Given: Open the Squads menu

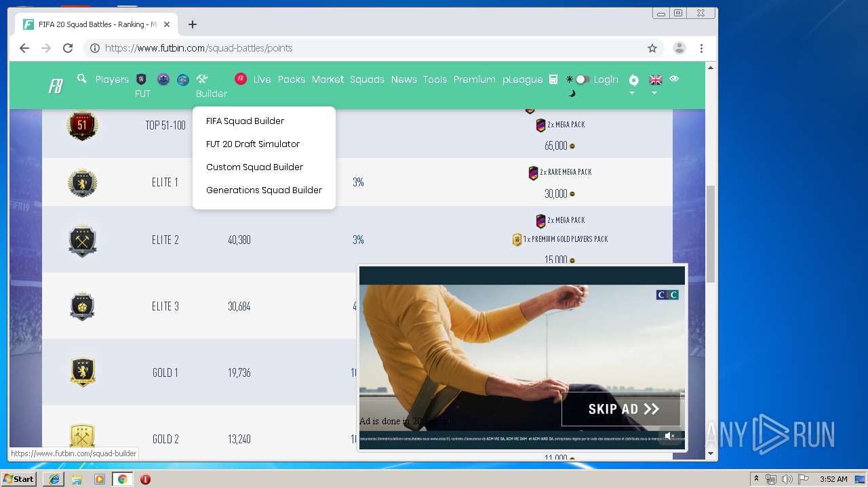Looking at the screenshot, I should [x=367, y=79].
